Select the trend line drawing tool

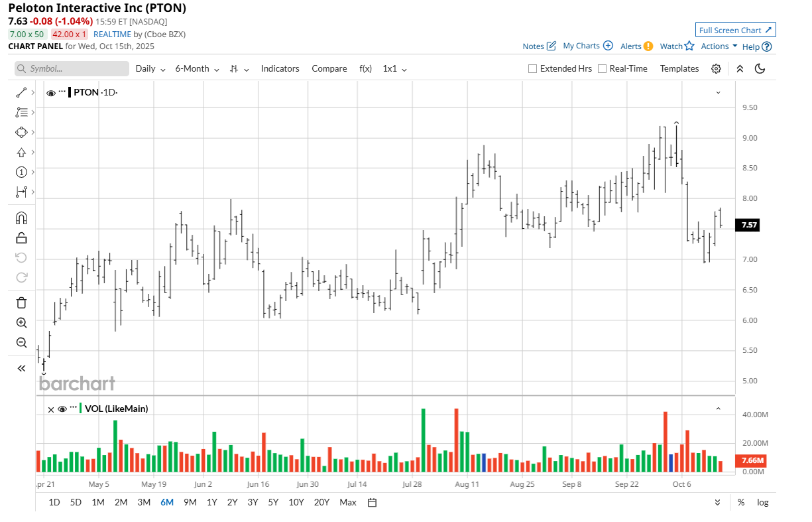(x=21, y=92)
